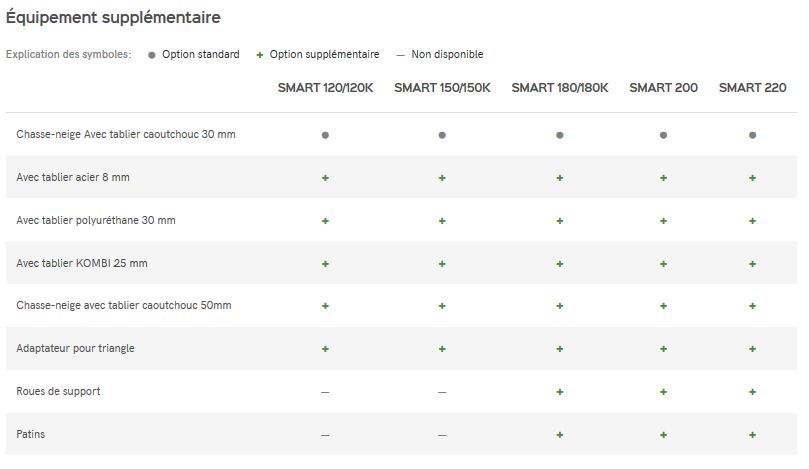Select the SMART 200 column header
The height and width of the screenshot is (469, 809).
click(663, 88)
